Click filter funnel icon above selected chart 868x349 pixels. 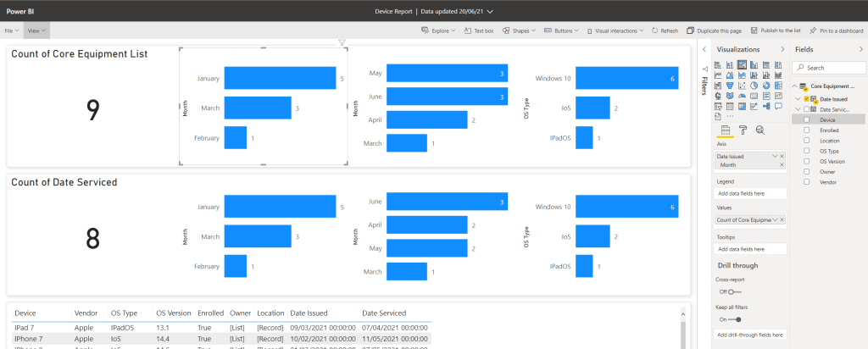tap(342, 42)
